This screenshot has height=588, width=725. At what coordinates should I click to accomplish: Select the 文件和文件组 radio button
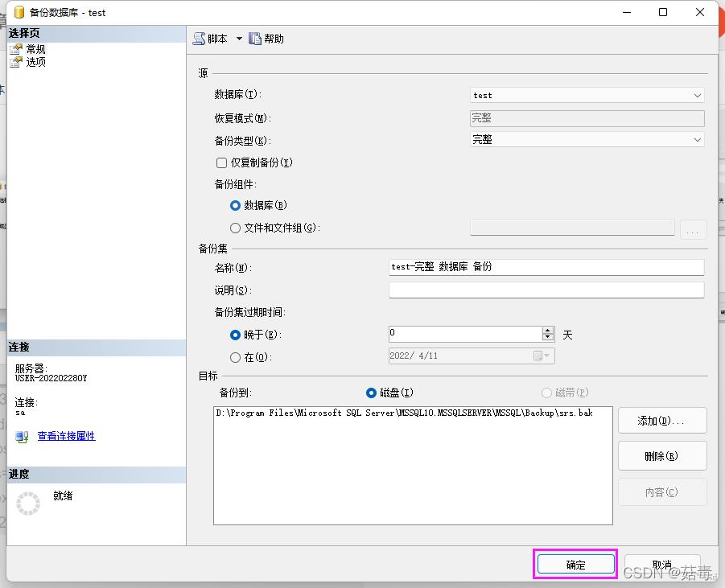(x=236, y=228)
